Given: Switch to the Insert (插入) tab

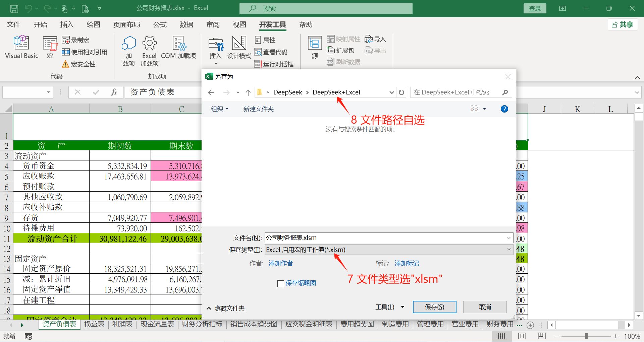Looking at the screenshot, I should pos(67,24).
